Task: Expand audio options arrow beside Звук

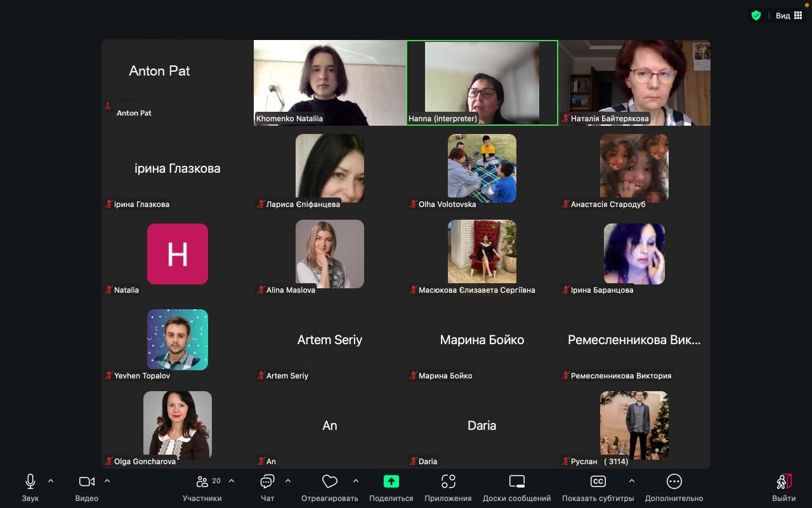Action: [51, 481]
